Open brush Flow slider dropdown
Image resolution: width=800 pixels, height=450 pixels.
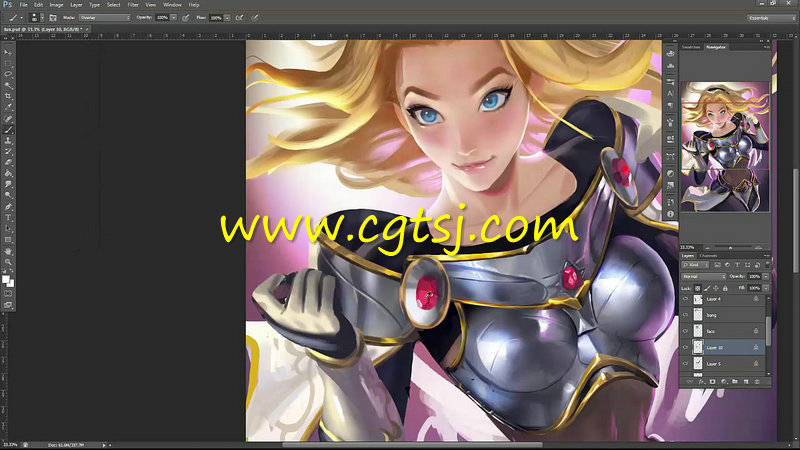coord(227,17)
